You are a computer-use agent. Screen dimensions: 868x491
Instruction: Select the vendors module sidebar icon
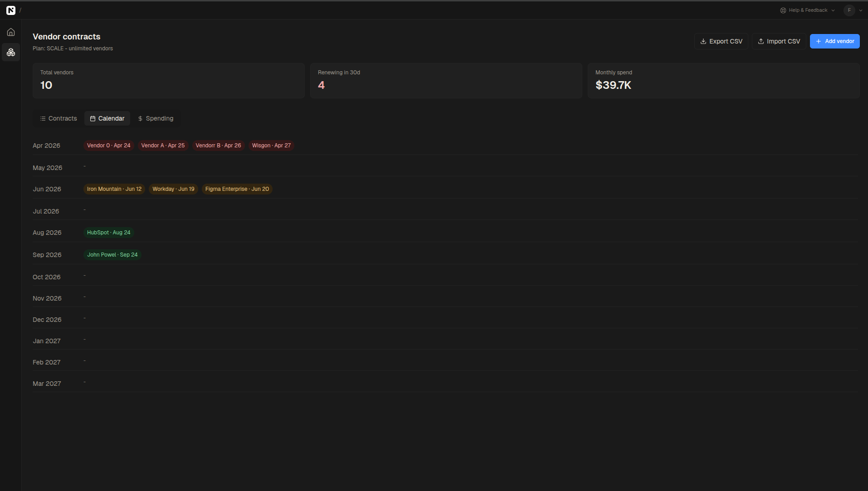11,53
